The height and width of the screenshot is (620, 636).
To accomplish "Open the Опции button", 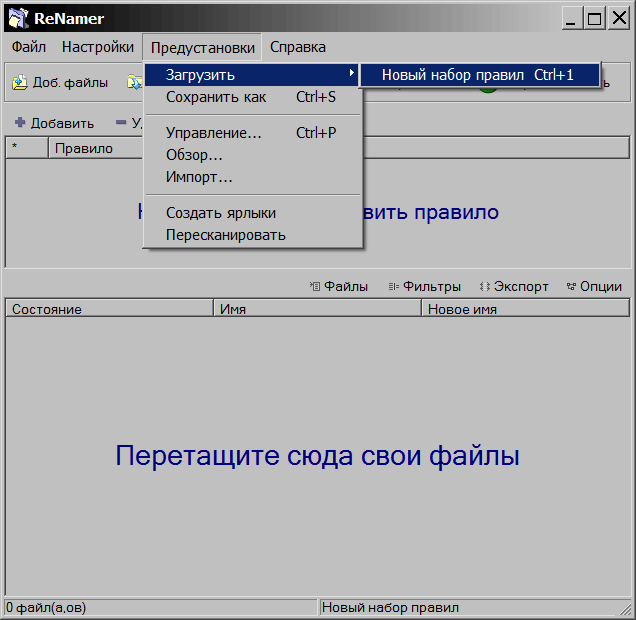I will pyautogui.click(x=594, y=286).
